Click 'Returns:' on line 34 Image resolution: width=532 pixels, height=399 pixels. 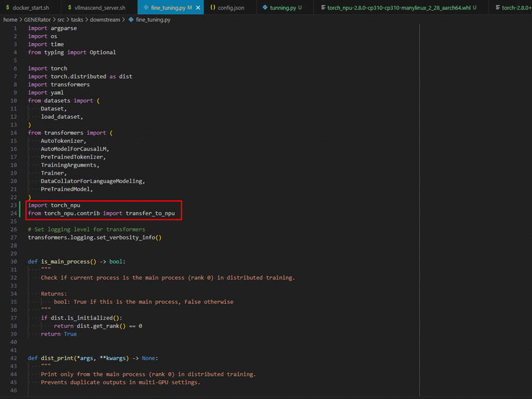[54, 294]
